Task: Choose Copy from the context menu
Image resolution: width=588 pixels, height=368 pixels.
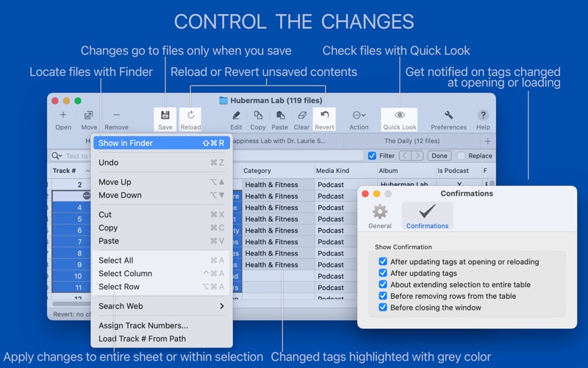Action: 161,228
